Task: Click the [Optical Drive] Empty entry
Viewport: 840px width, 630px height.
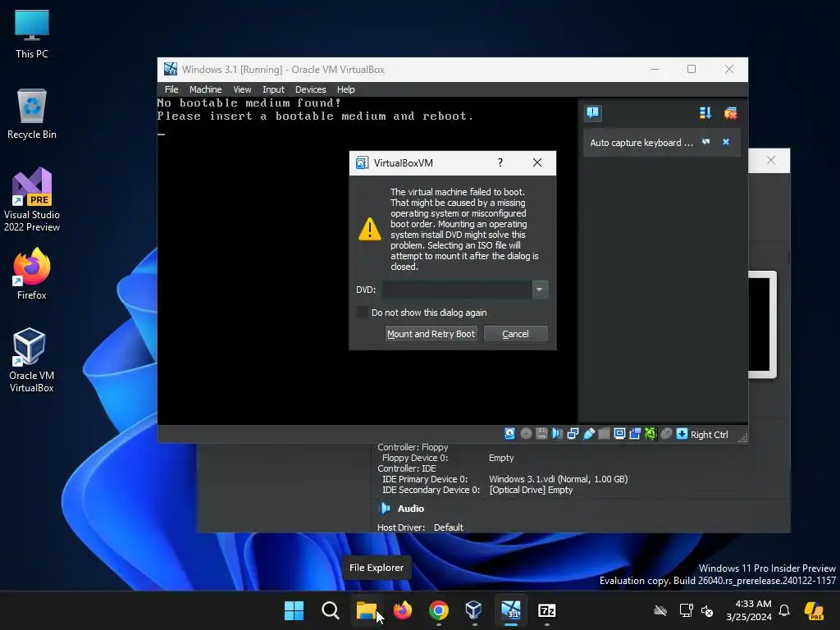Action: coord(531,490)
